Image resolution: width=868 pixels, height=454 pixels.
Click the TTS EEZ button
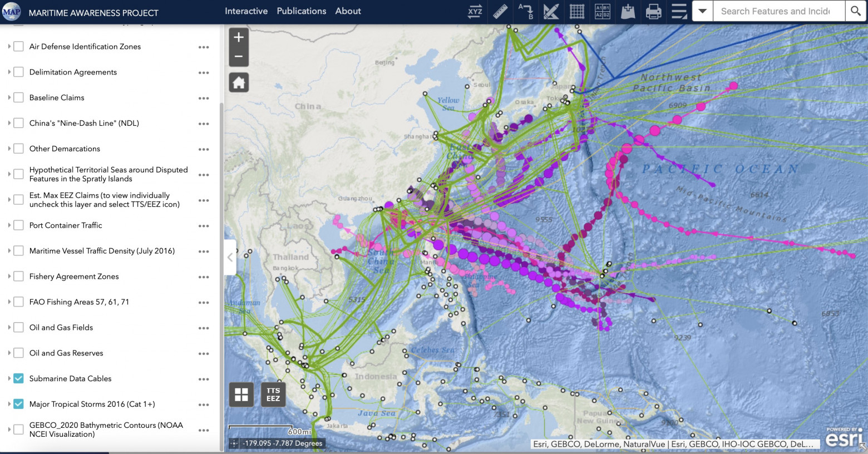click(x=273, y=394)
